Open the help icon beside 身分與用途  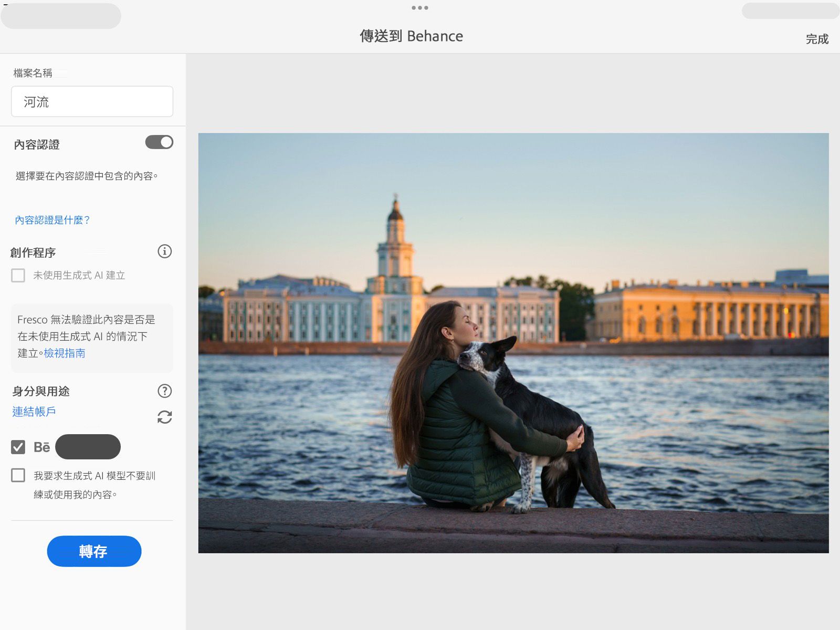tap(164, 391)
